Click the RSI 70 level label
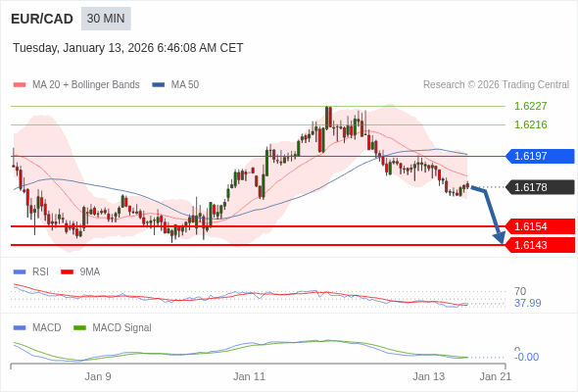The height and width of the screenshot is (392, 578). point(520,291)
